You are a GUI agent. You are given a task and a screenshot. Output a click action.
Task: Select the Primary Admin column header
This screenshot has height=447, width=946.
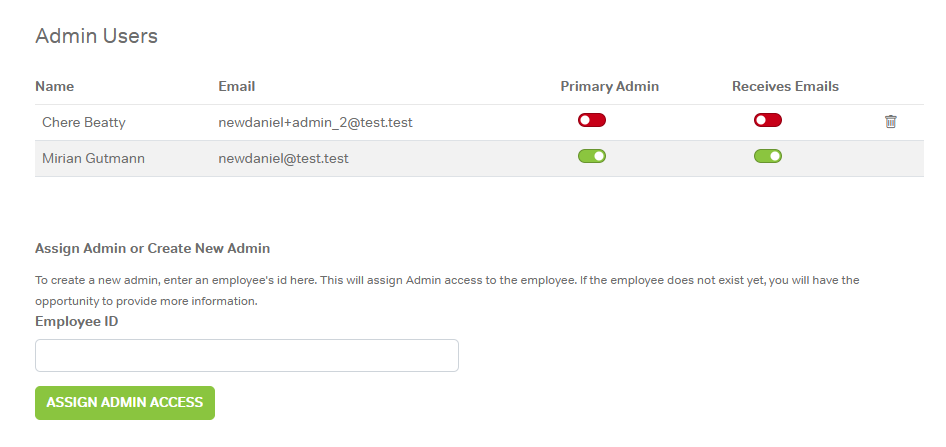coord(609,86)
